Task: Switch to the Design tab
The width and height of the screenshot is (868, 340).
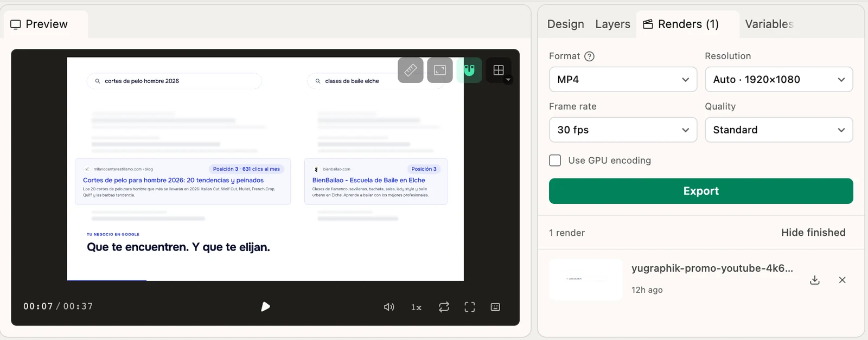Action: pos(566,24)
